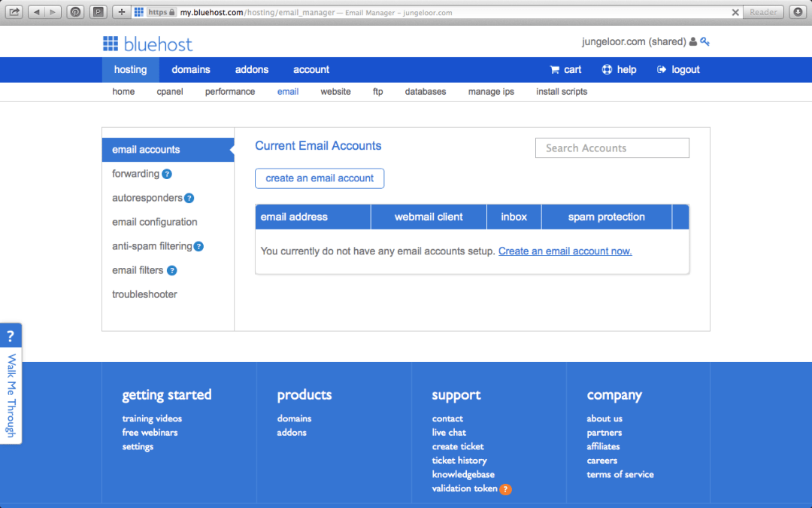Log out via logout link

(x=678, y=69)
